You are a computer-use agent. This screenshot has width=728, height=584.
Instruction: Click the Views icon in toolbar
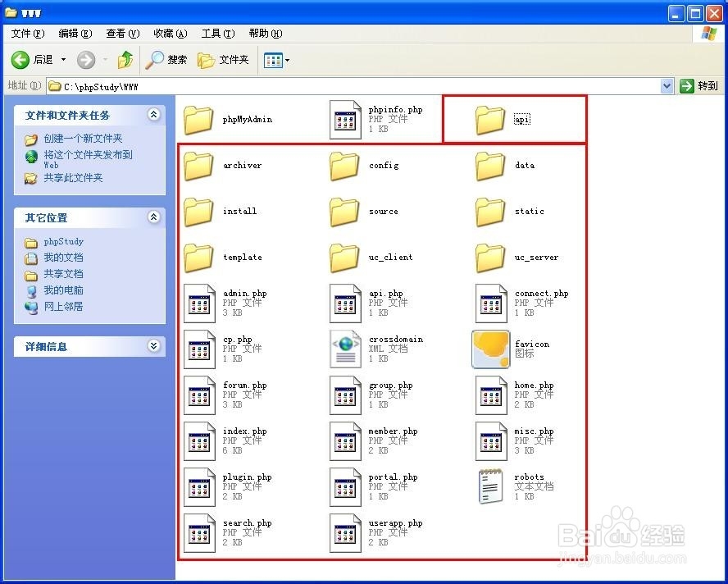tap(273, 60)
